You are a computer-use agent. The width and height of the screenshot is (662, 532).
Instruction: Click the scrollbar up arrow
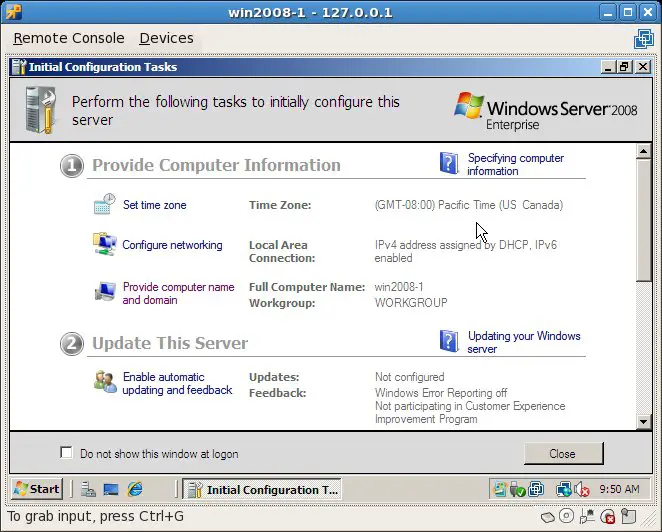(x=644, y=151)
